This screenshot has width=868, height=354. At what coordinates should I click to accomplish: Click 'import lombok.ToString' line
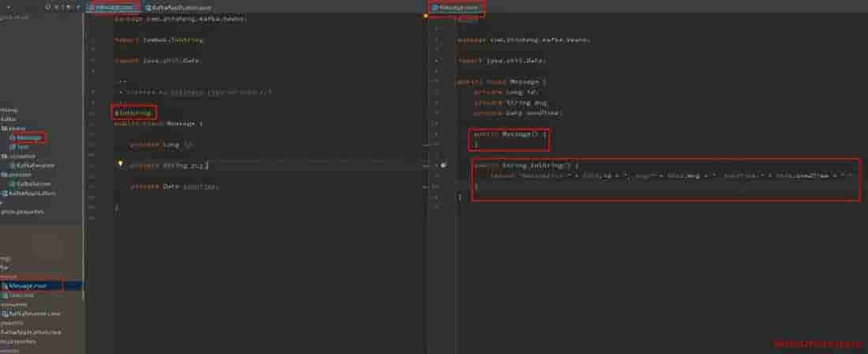[159, 40]
